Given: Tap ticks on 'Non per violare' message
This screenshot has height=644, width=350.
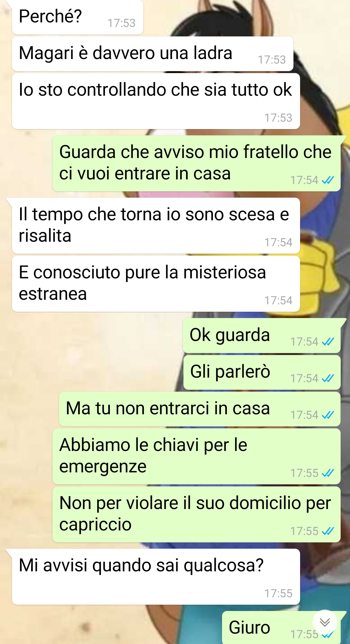Looking at the screenshot, I should 328,531.
